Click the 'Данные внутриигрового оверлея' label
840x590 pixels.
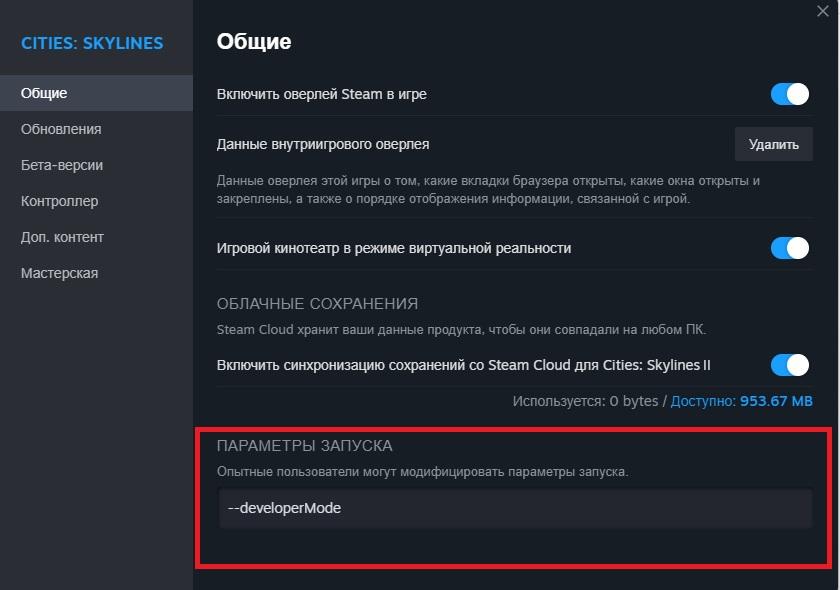pos(323,144)
